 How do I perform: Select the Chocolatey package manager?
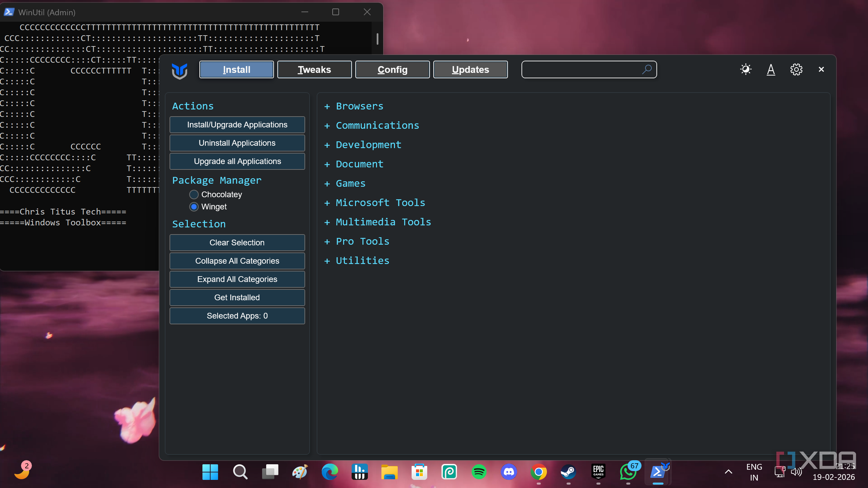tap(194, 195)
